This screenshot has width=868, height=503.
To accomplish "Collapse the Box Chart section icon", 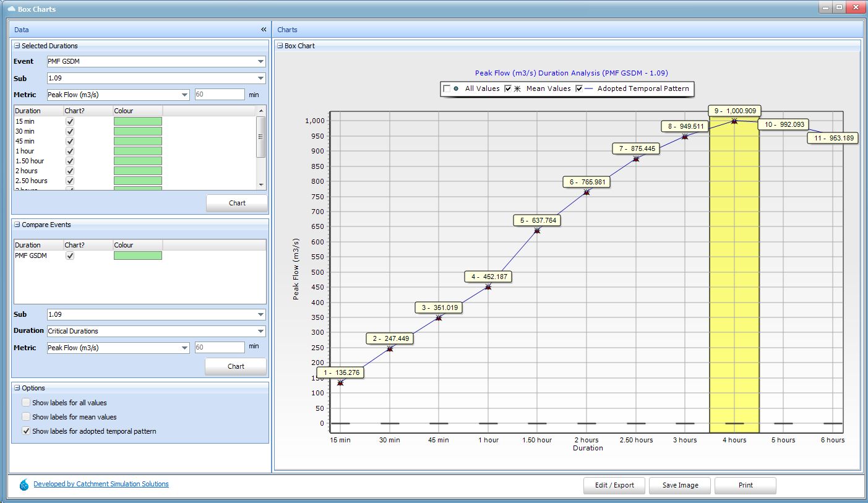I will 280,46.
